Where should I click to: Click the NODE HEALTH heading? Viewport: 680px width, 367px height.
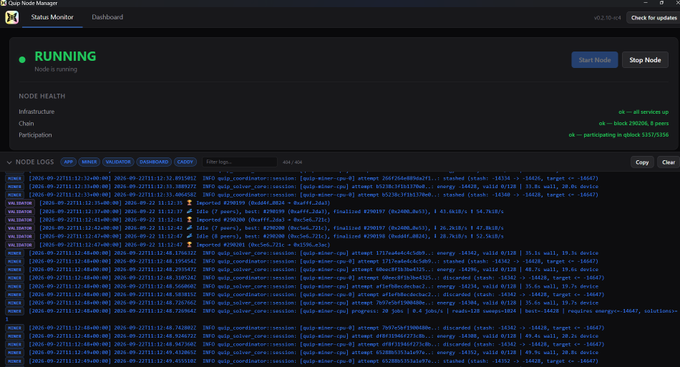pyautogui.click(x=42, y=96)
